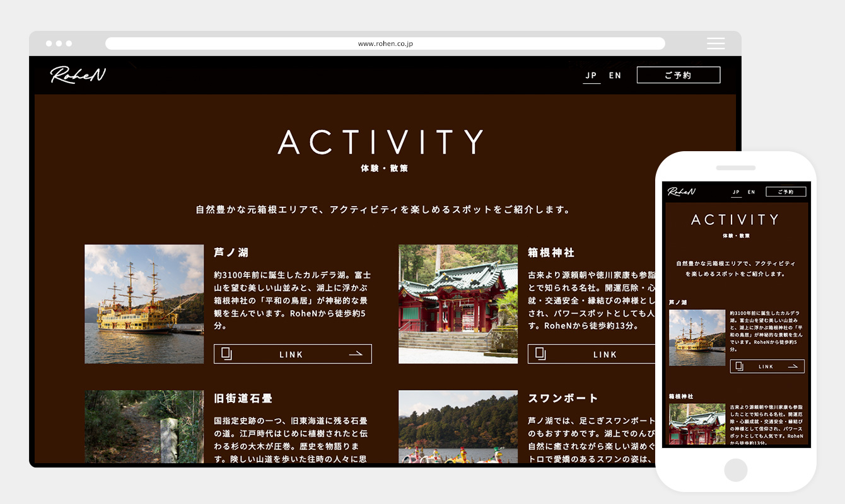Click the arrow icon in 芦ノ湖 LINK button
Screen dimensions: 845x504
[x=356, y=354]
